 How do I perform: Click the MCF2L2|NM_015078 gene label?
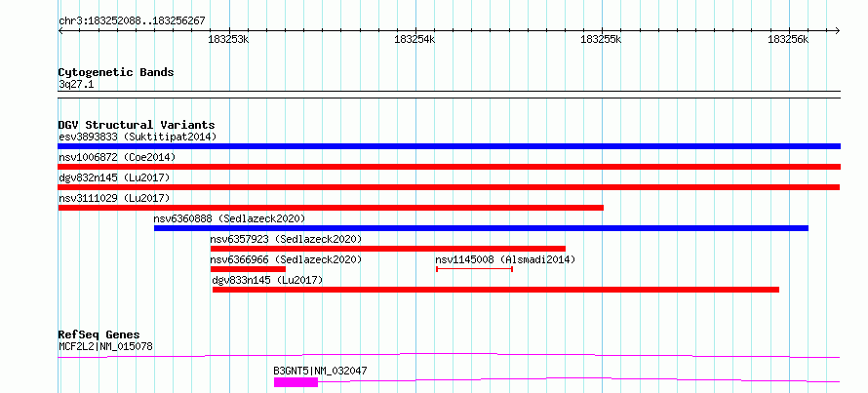click(105, 346)
